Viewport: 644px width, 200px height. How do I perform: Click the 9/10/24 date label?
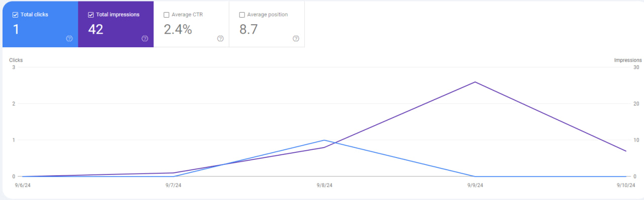click(625, 185)
